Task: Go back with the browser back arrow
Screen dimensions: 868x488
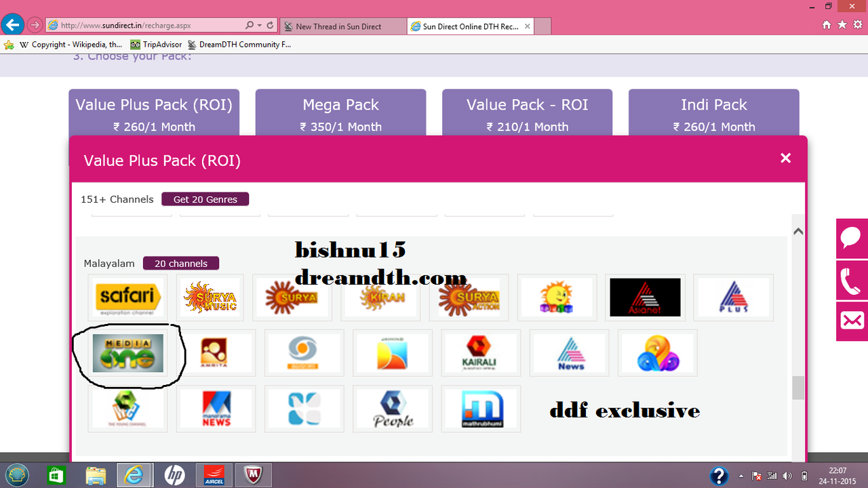Action: click(12, 25)
